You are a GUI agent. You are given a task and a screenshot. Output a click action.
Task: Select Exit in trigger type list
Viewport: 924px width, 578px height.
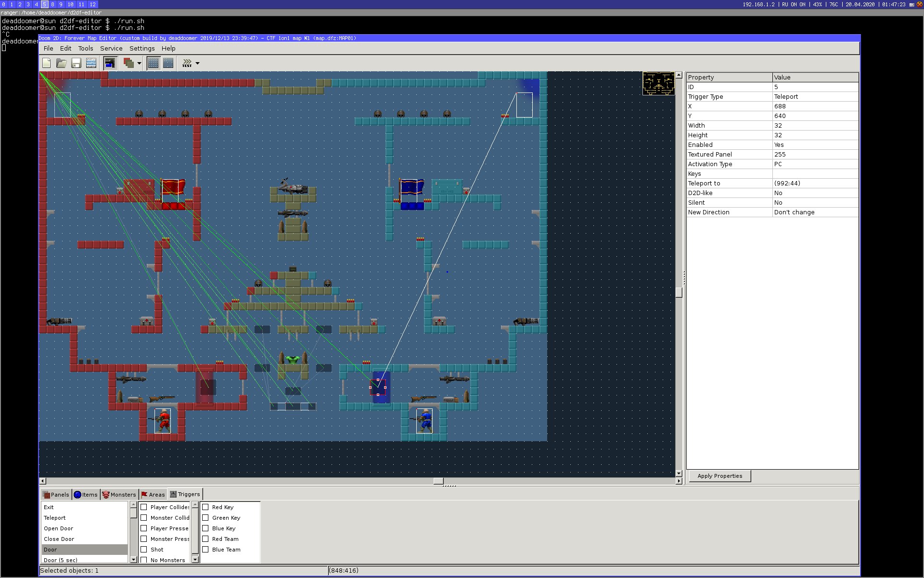84,507
